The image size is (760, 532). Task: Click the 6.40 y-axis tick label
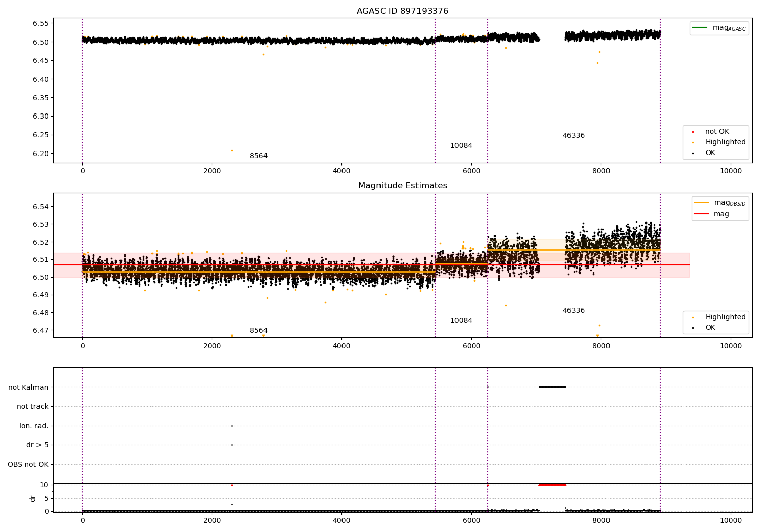click(41, 79)
